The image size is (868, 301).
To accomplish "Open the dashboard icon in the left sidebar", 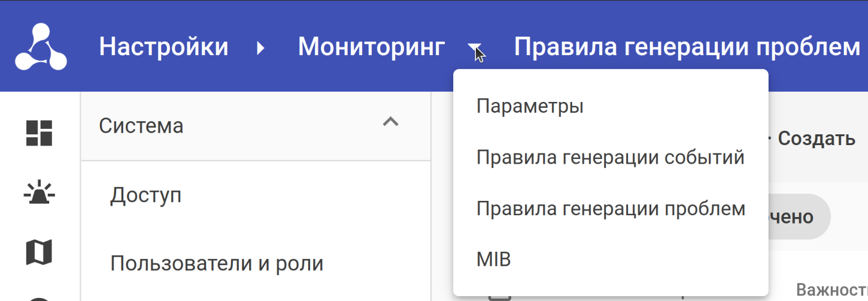I will pos(39,133).
